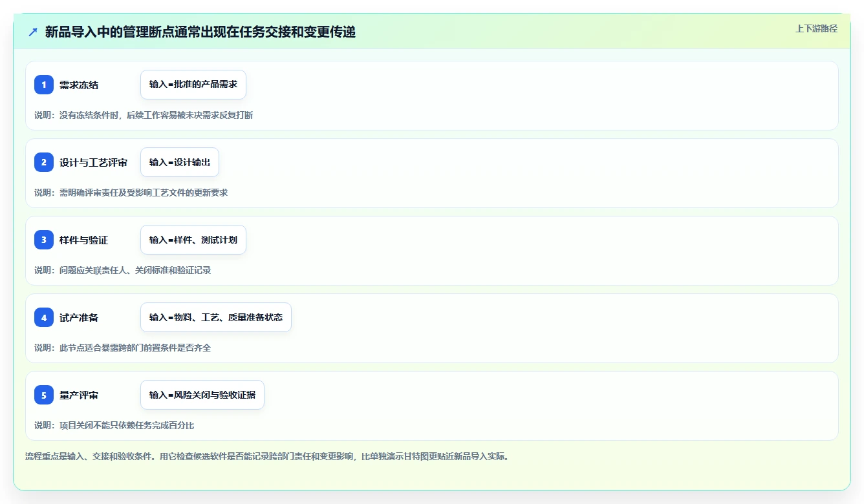This screenshot has height=504, width=864.
Task: Select the 输入=物料、工艺、质量准备状态 chip
Action: [216, 317]
